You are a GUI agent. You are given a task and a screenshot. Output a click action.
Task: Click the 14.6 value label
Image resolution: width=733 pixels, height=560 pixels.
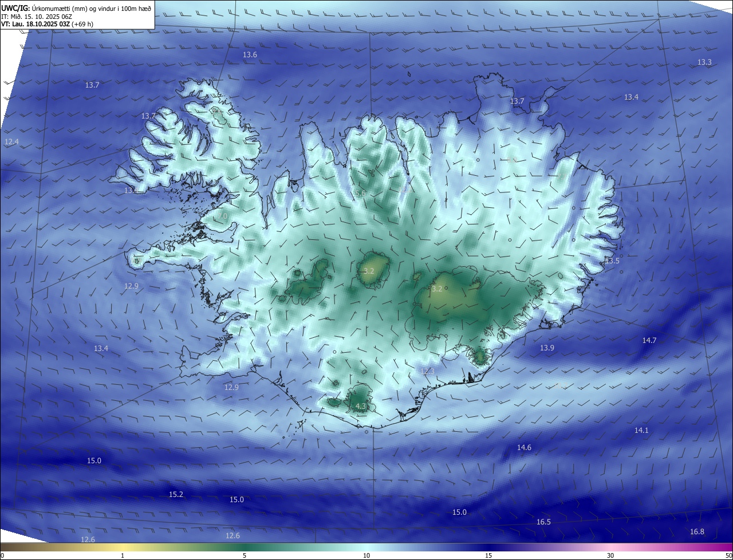pos(524,447)
